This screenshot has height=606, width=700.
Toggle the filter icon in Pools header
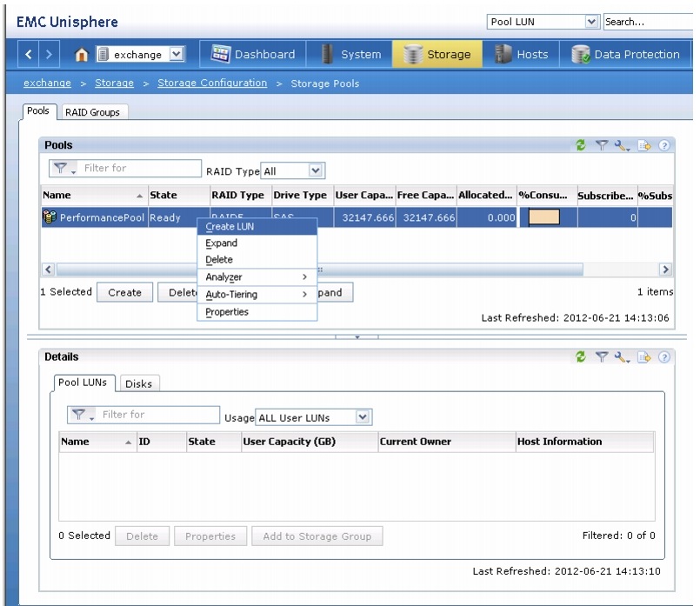pyautogui.click(x=602, y=145)
